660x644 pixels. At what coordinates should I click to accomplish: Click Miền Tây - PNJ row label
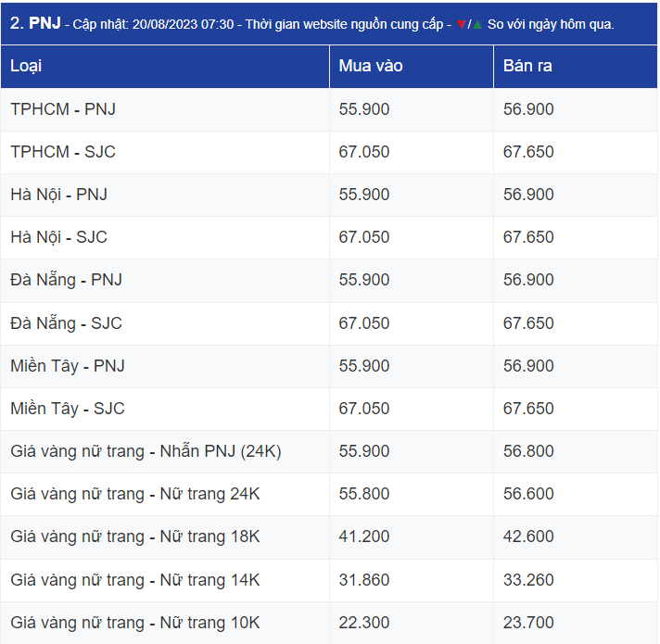(68, 366)
